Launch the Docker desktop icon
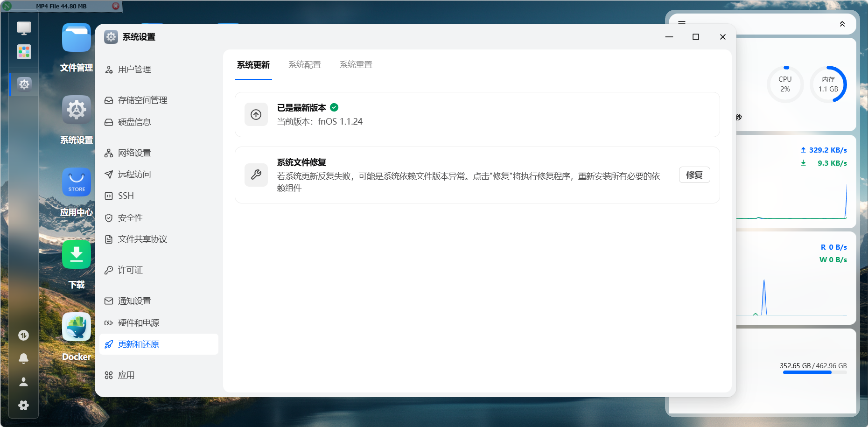 76,327
